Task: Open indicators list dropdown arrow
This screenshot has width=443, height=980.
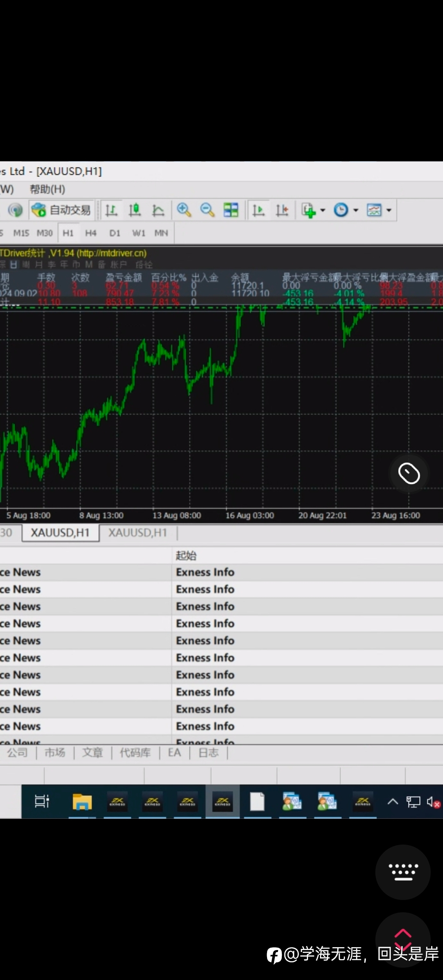Action: coord(323,210)
